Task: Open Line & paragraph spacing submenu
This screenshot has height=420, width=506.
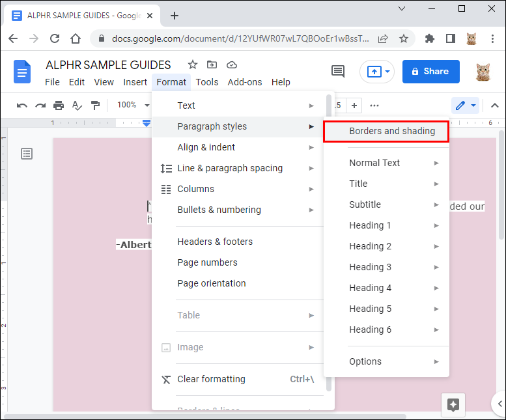Action: point(238,168)
